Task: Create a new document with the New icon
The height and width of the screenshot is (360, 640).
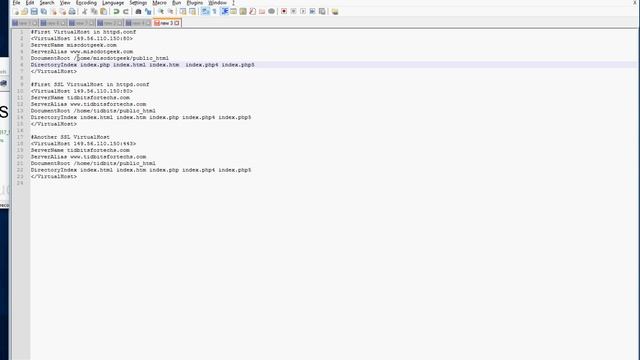Action: [x=16, y=11]
